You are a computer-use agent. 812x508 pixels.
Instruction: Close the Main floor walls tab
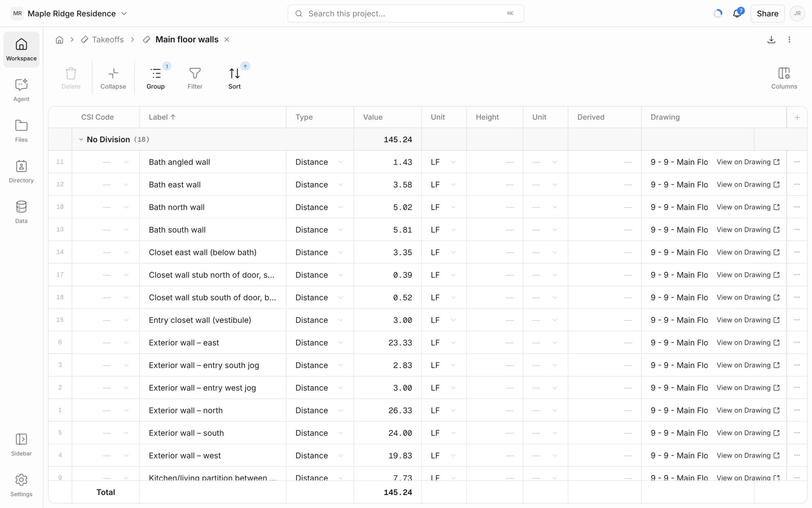click(x=227, y=40)
